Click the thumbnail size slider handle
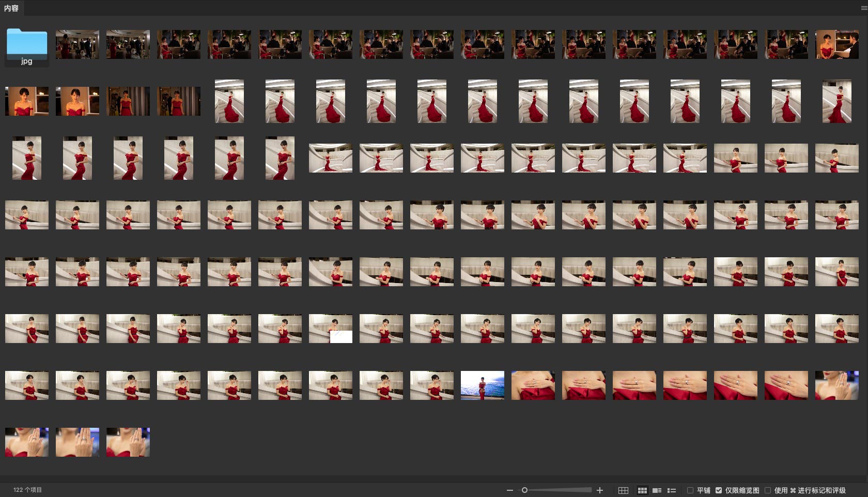This screenshot has width=868, height=497. pos(524,490)
